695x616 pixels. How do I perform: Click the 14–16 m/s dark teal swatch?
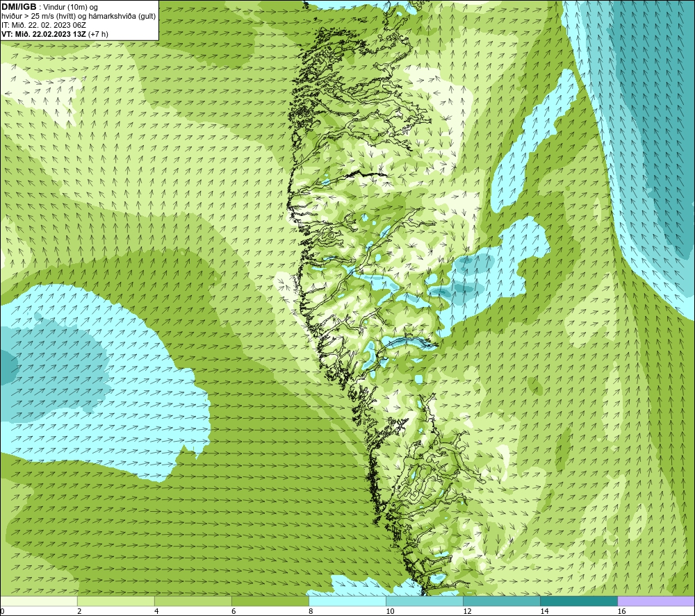(x=579, y=601)
